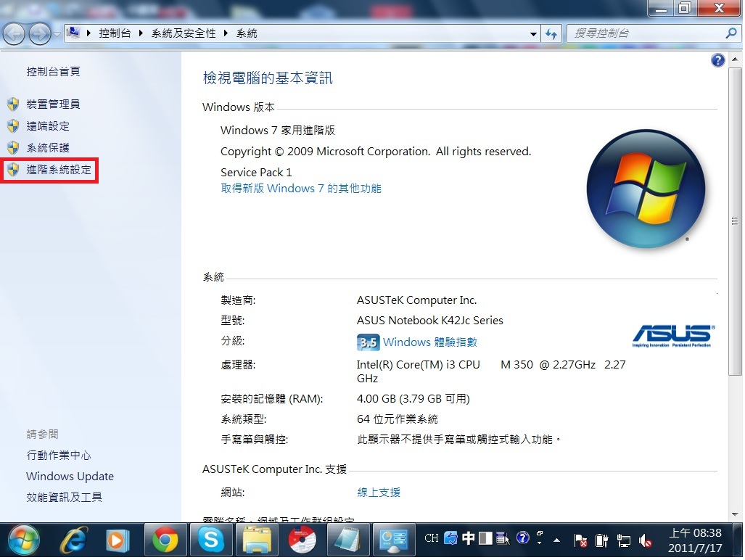The image size is (745, 560).
Task: Open 裝置管理員 in the sidebar
Action: [53, 104]
